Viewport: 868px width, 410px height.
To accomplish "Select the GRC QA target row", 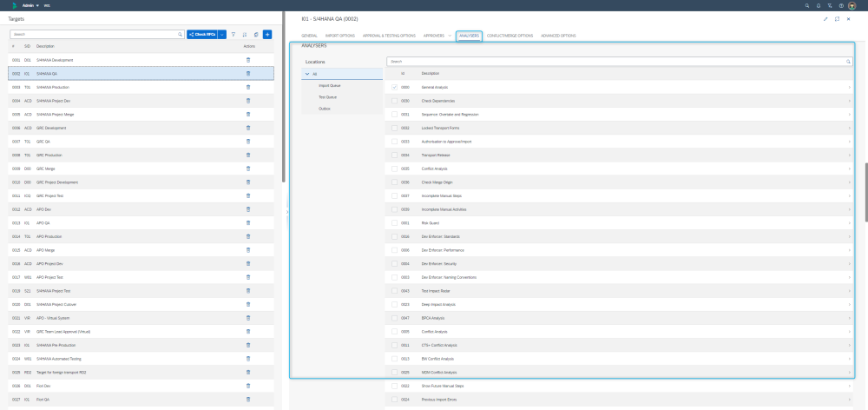I will pos(141,142).
